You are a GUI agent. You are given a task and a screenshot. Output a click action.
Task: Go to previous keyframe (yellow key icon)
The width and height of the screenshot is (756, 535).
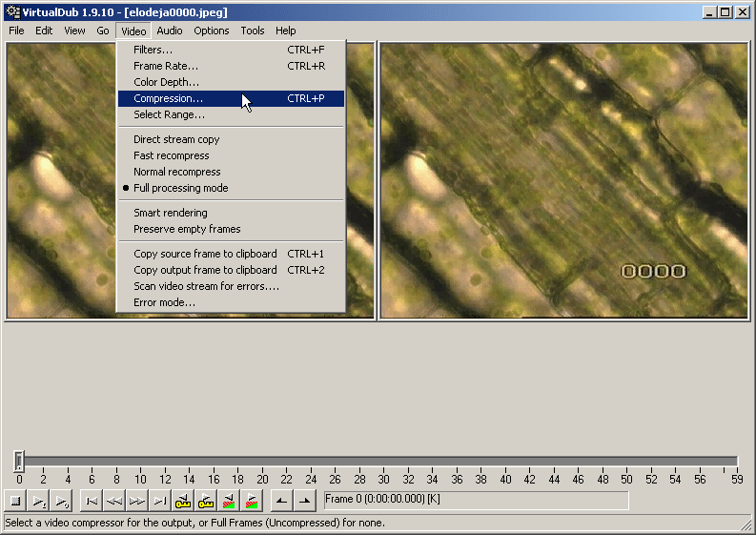(183, 502)
